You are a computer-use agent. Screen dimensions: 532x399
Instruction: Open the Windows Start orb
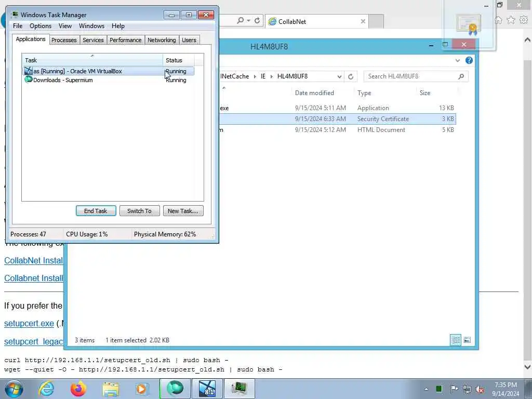point(14,389)
